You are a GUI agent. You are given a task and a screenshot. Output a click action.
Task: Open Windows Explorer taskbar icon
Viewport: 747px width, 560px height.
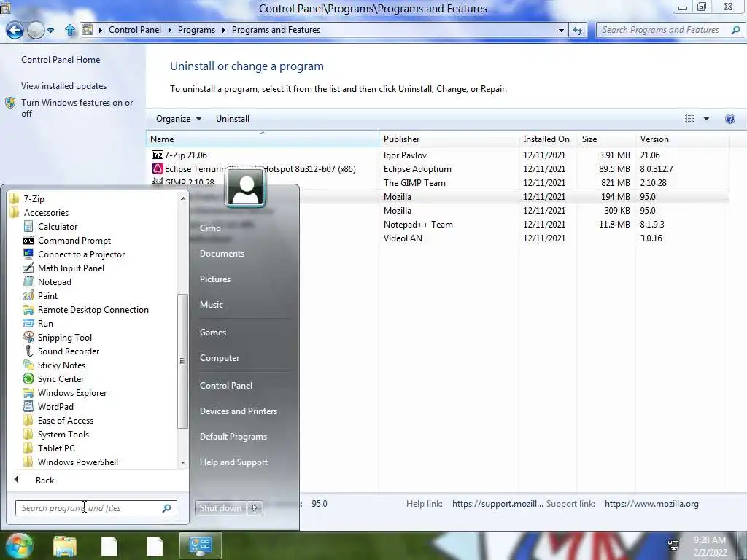(65, 546)
